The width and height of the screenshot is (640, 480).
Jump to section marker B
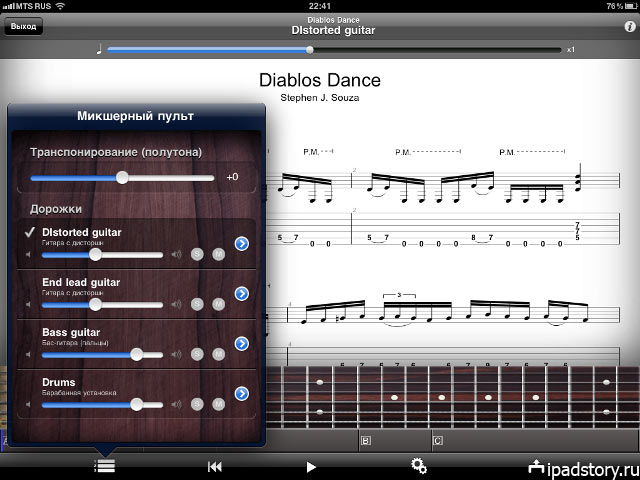[366, 441]
